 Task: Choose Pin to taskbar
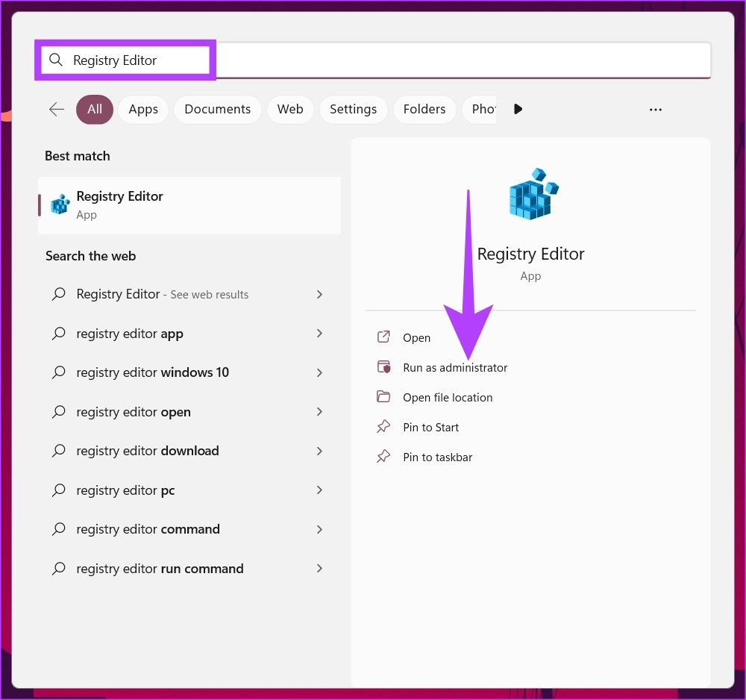pyautogui.click(x=437, y=457)
